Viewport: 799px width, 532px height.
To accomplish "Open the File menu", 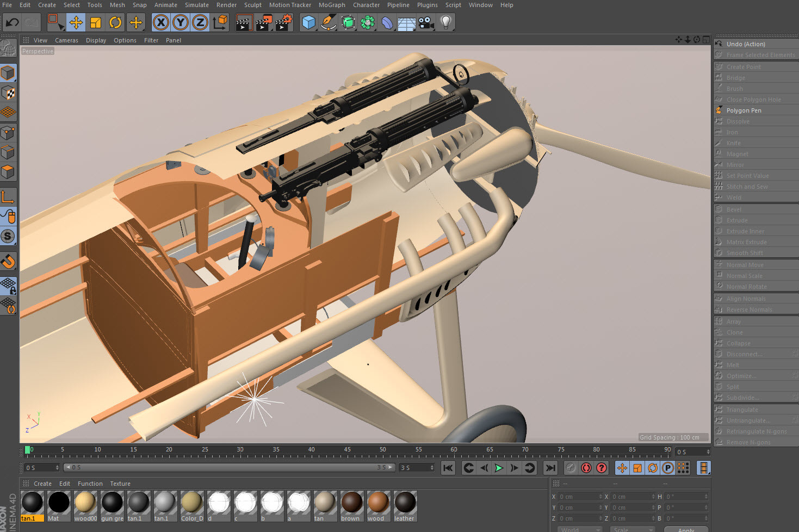I will pos(7,5).
